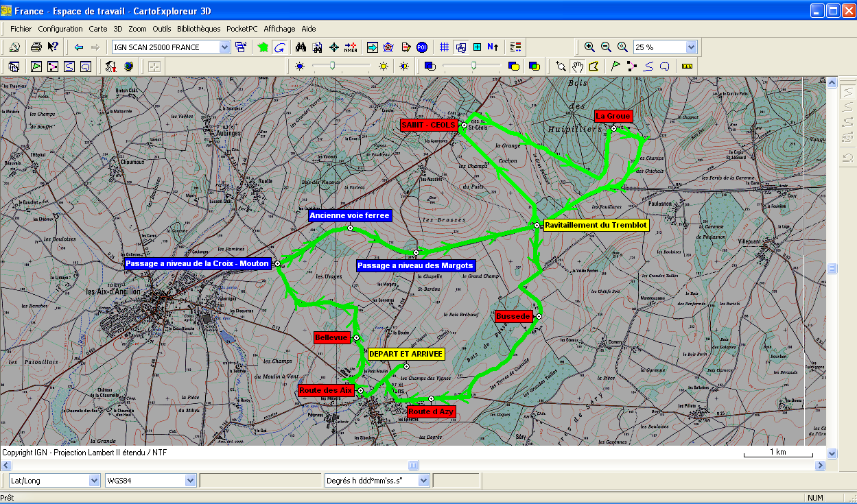Open the Fichier menu
The image size is (857, 504).
pos(21,29)
